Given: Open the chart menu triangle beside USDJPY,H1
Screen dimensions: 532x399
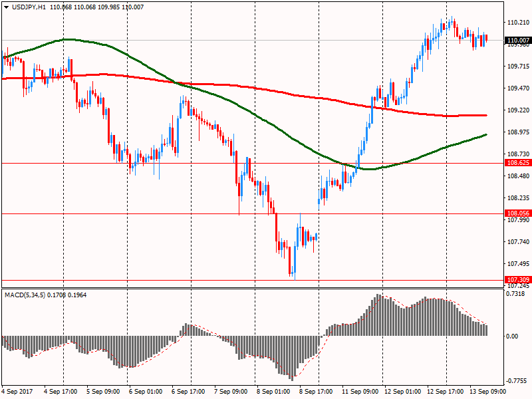Looking at the screenshot, I should [x=6, y=7].
